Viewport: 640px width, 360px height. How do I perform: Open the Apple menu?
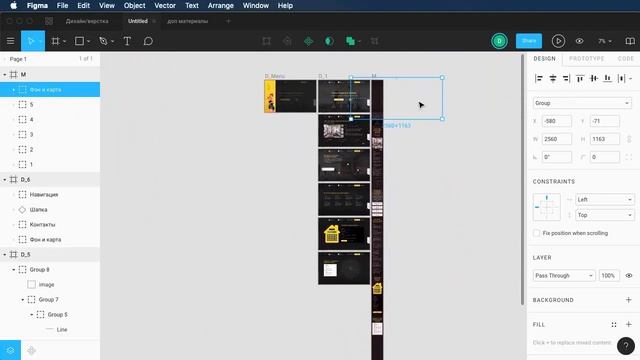click(x=13, y=6)
